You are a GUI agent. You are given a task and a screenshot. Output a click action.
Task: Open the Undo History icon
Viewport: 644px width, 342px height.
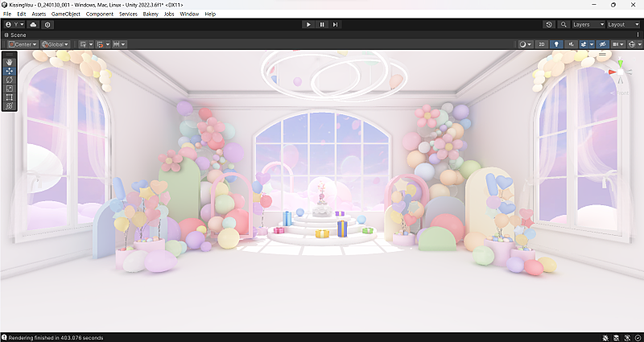549,25
